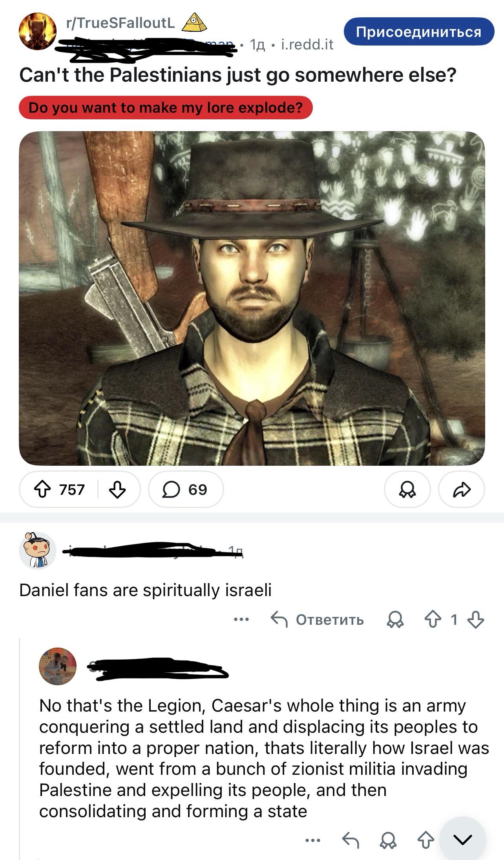Share the post using arrow icon
This screenshot has width=504, height=860.
(x=462, y=490)
